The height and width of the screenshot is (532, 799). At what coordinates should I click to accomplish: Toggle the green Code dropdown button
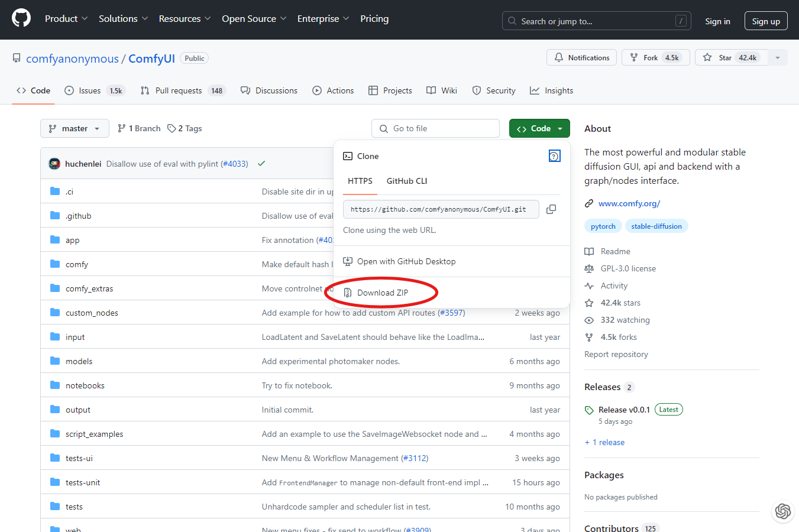pos(539,128)
